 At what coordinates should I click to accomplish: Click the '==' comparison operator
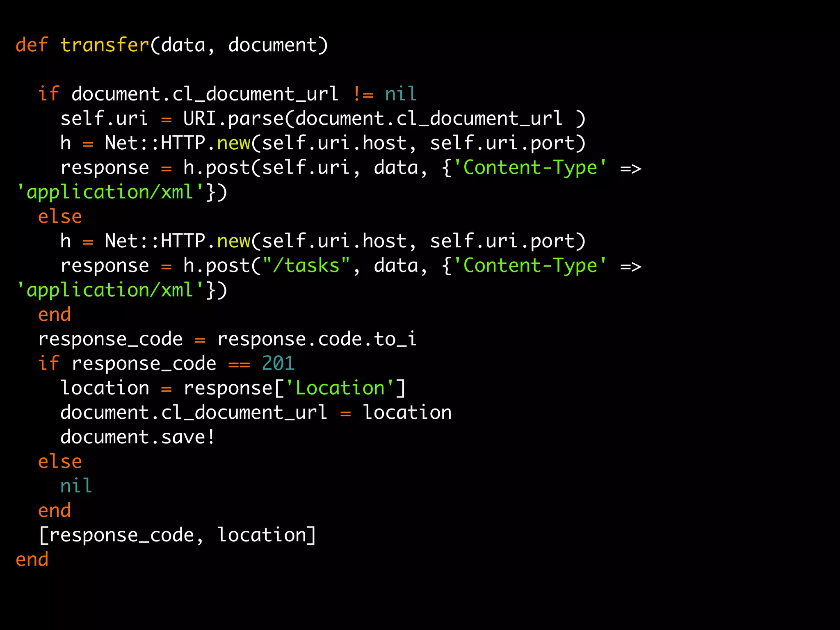point(239,365)
